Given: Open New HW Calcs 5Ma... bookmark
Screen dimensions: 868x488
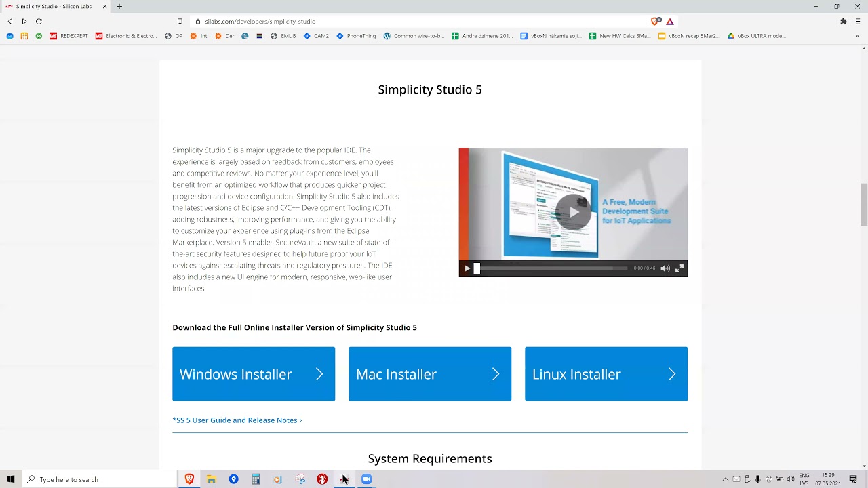Looking at the screenshot, I should pos(620,36).
